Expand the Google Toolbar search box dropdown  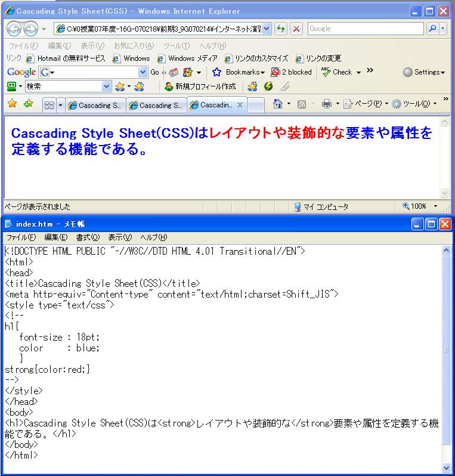(143, 72)
